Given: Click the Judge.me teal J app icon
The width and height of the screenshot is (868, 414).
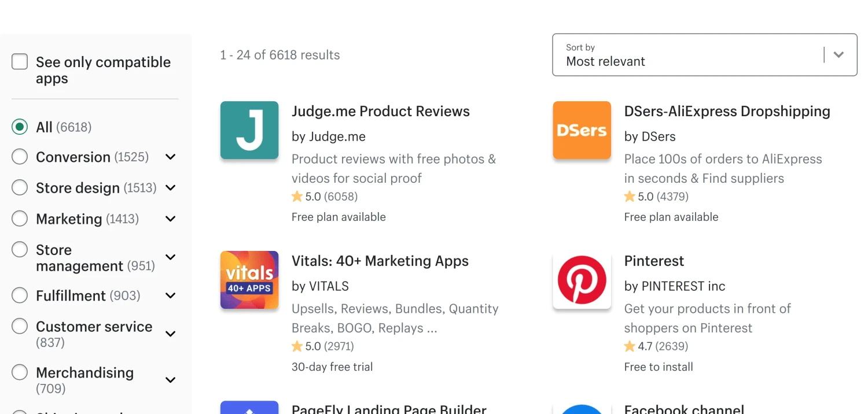Looking at the screenshot, I should 249,130.
